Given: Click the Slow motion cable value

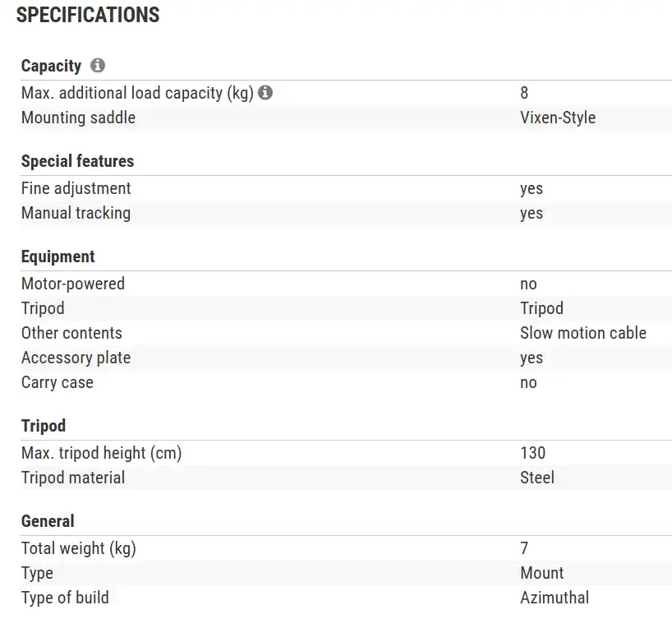Looking at the screenshot, I should click(x=582, y=333).
